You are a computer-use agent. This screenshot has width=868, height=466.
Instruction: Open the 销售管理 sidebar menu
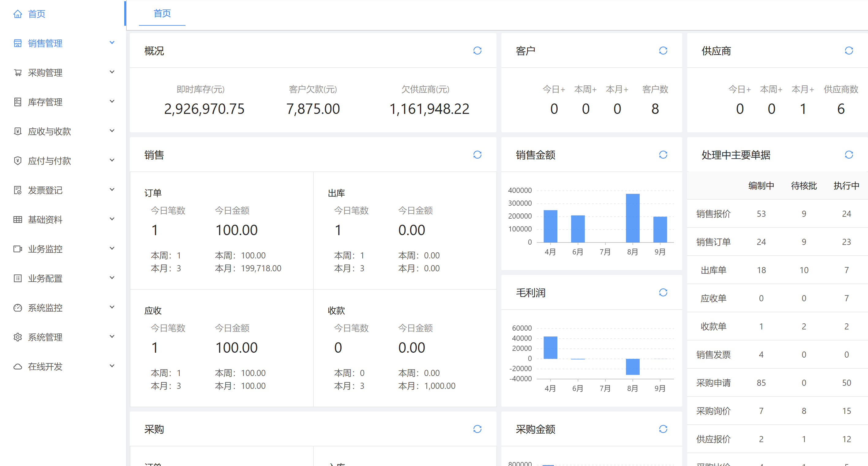(x=63, y=43)
